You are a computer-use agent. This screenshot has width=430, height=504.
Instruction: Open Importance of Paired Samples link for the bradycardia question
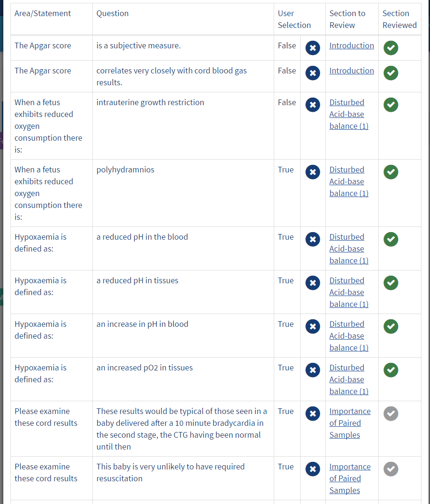pyautogui.click(x=349, y=423)
